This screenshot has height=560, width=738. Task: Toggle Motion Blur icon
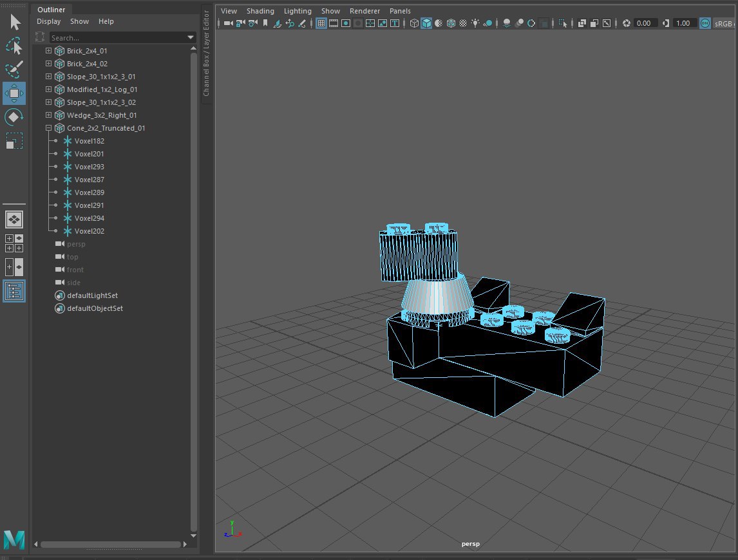coord(519,23)
